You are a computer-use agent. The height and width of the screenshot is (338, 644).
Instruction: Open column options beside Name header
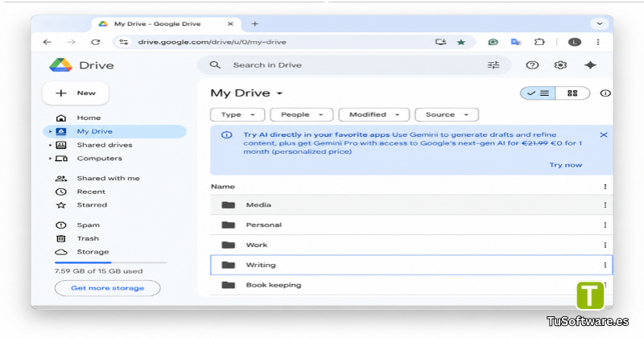point(605,187)
